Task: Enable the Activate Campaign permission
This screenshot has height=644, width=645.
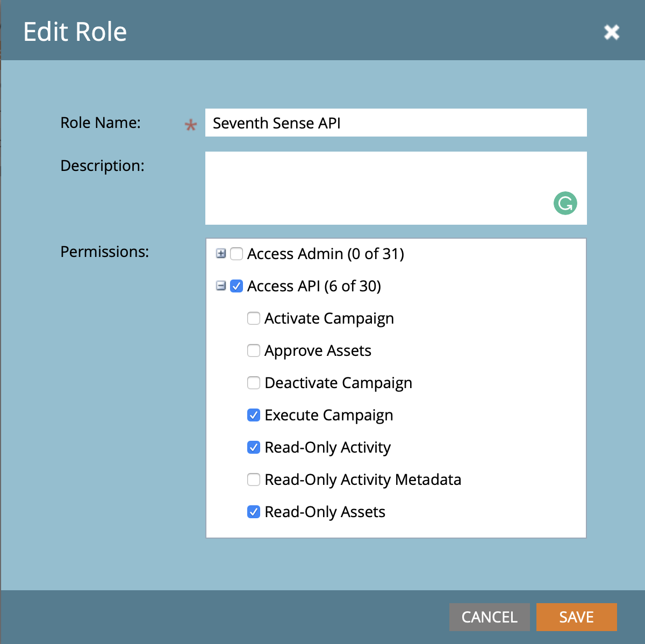Action: click(254, 318)
